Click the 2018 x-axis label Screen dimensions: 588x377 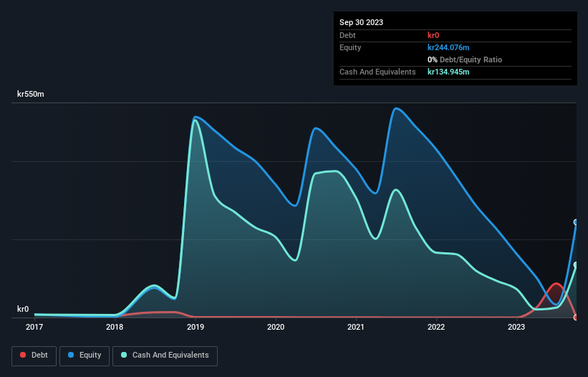[115, 327]
